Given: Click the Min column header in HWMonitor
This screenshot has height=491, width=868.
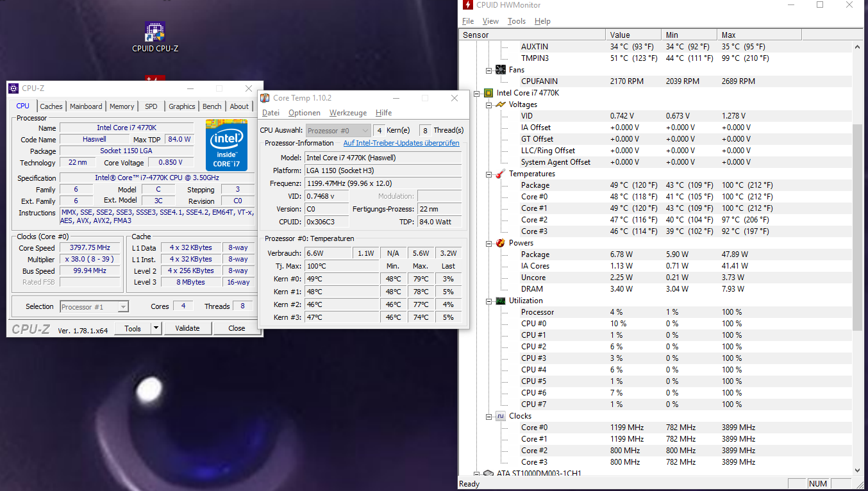Looking at the screenshot, I should [x=689, y=35].
